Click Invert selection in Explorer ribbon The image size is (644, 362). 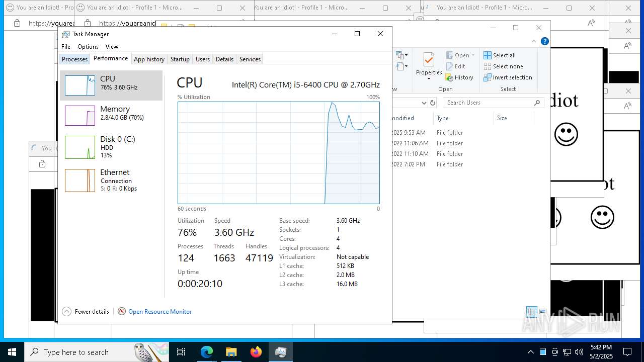(508, 77)
